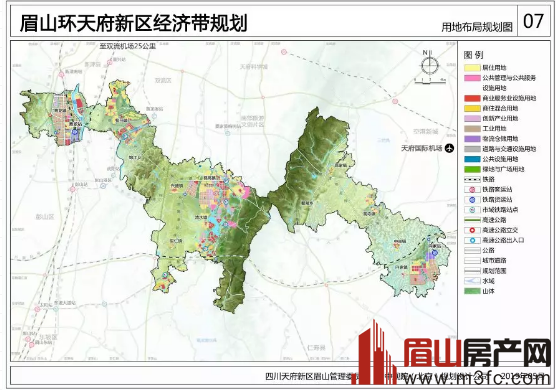Click the regional rail station legend icon

pyautogui.click(x=472, y=210)
